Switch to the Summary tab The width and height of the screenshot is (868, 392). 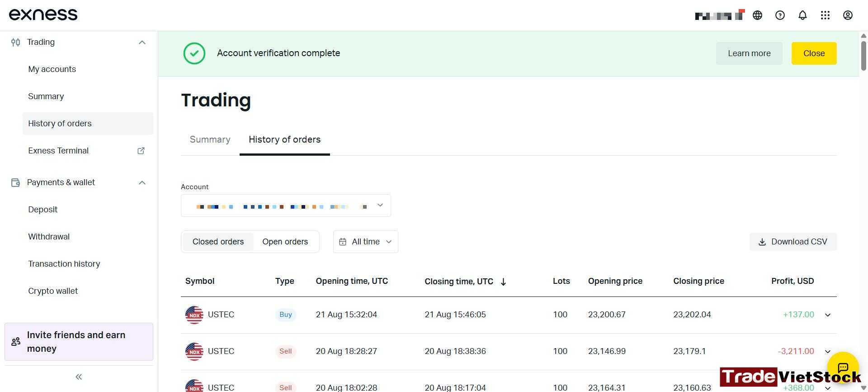coord(210,139)
